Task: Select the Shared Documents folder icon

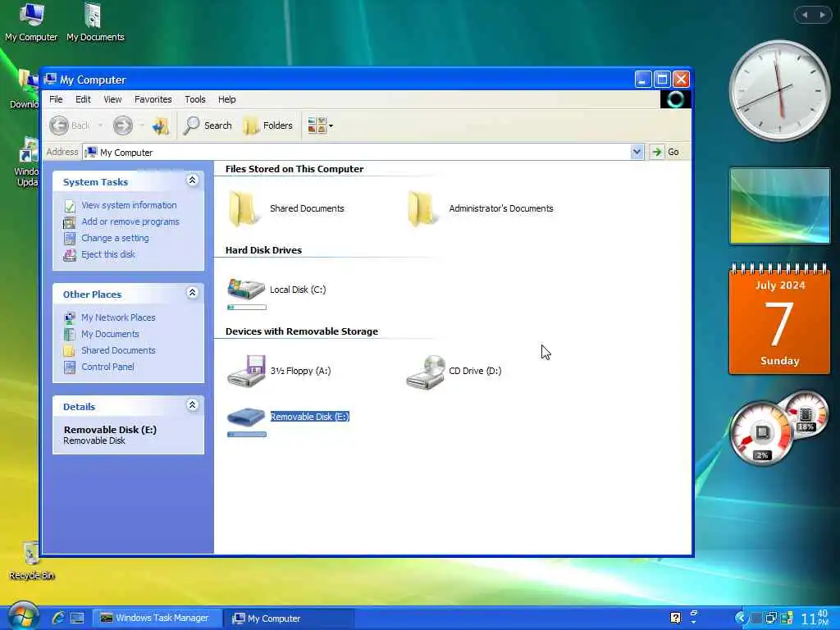Action: click(243, 208)
